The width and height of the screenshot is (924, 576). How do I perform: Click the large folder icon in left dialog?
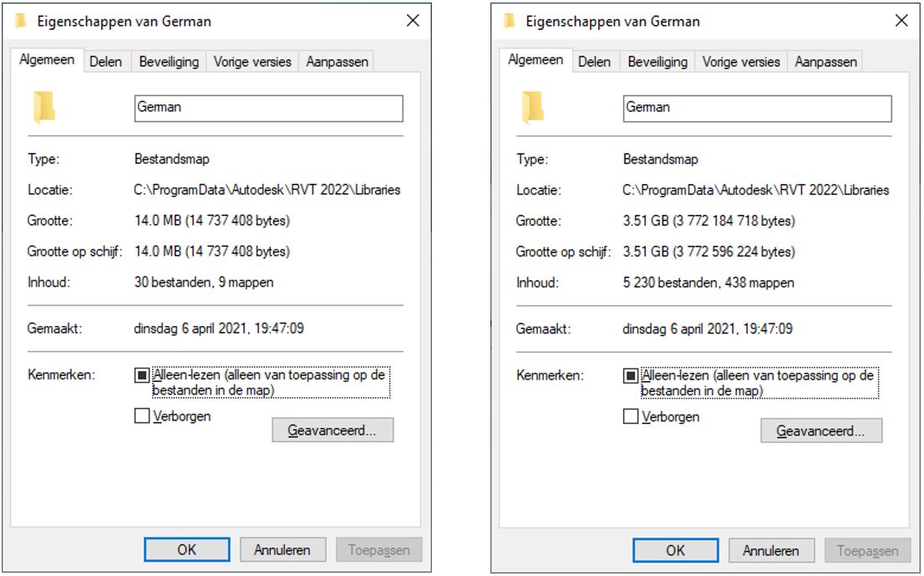(x=44, y=107)
